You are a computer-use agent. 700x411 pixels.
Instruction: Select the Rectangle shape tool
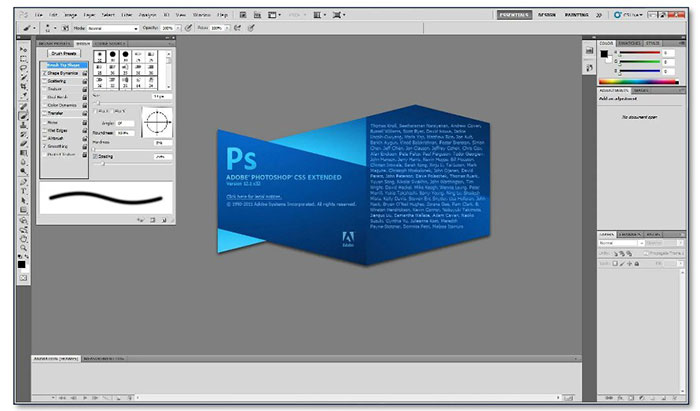point(23,210)
